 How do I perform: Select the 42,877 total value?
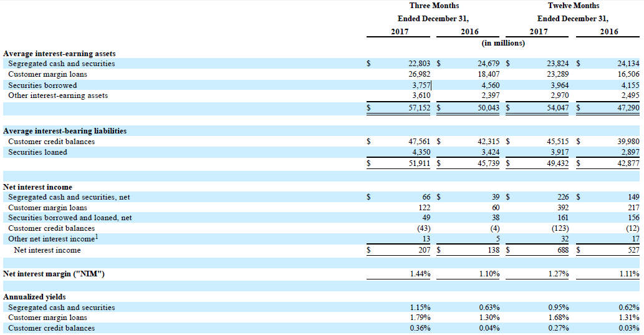pyautogui.click(x=628, y=163)
